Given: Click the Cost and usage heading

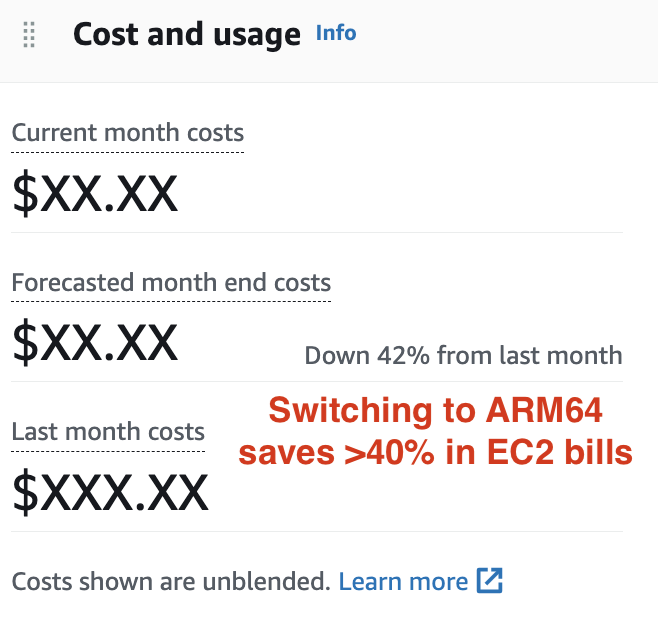Looking at the screenshot, I should (x=186, y=35).
